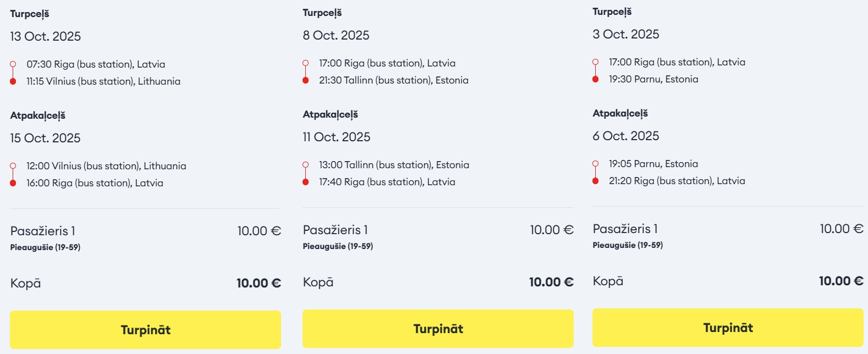The image size is (868, 354).
Task: Click departure marker at 07:30 Riga stop
Action: [x=13, y=64]
